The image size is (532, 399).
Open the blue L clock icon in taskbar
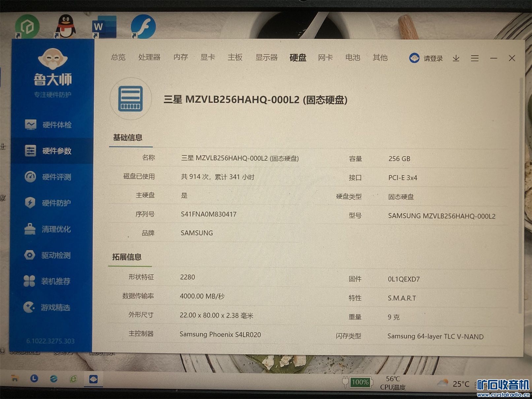click(34, 378)
